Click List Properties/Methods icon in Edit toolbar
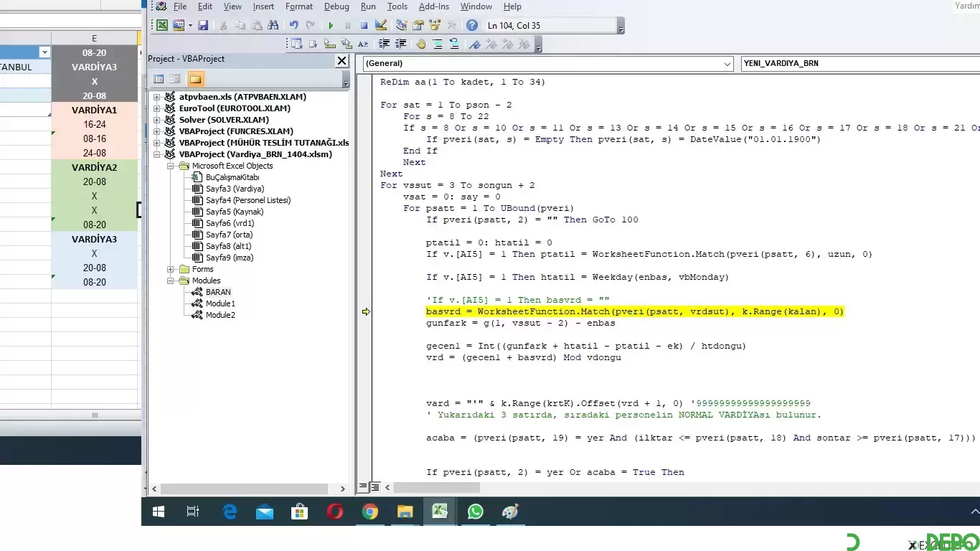Screen dimensions: 980x551 click(296, 44)
